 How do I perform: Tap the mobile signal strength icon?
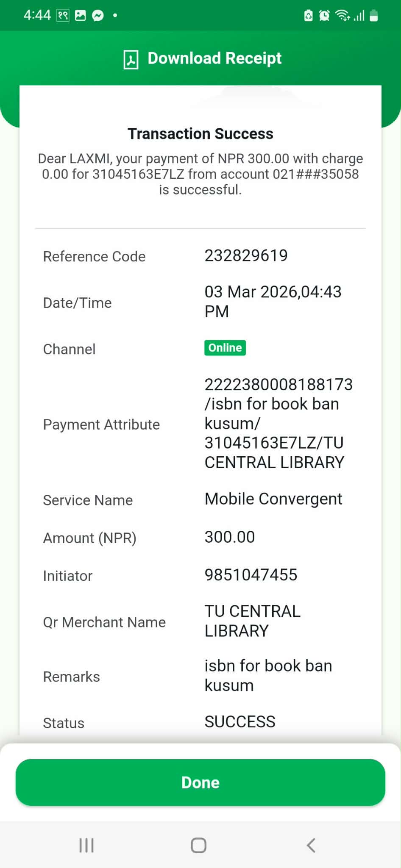click(x=359, y=16)
